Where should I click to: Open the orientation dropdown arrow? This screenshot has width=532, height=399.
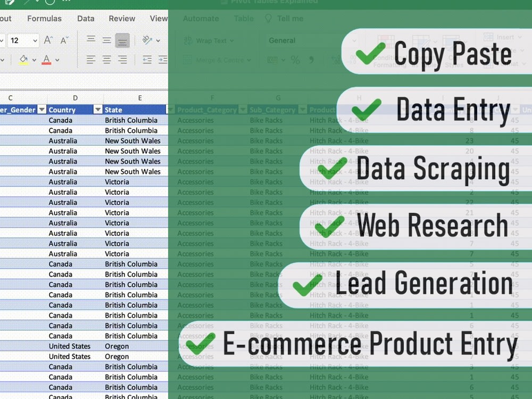point(158,41)
